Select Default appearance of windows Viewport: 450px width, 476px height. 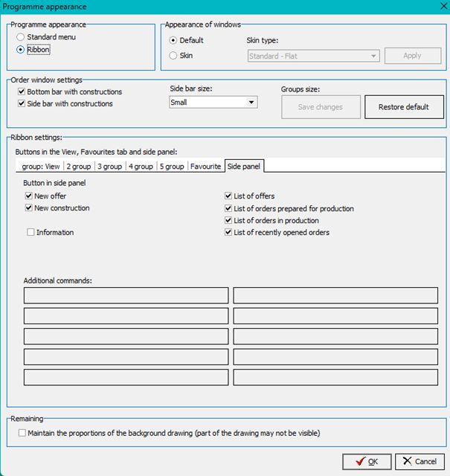[x=173, y=40]
